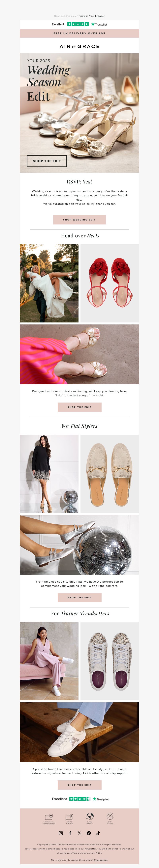Image resolution: width=159 pixels, height=868 pixels.
Task: Click the Shop Wedding Edit button
Action: 79,220
